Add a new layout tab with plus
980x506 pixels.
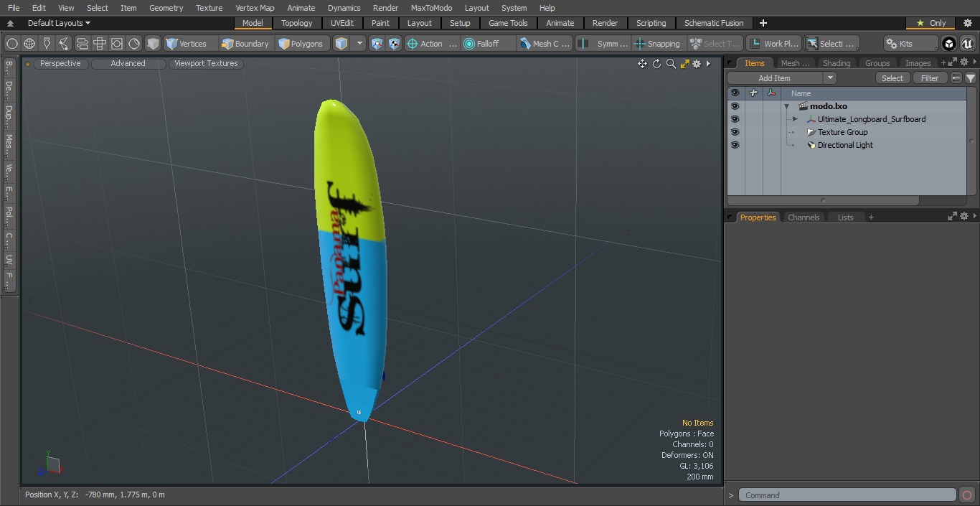(x=763, y=23)
